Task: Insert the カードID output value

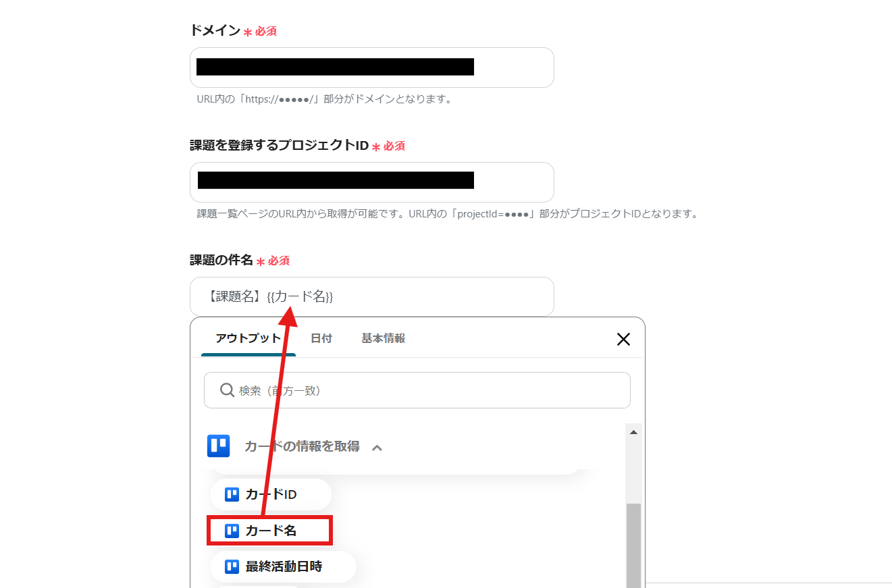Action: [271, 495]
